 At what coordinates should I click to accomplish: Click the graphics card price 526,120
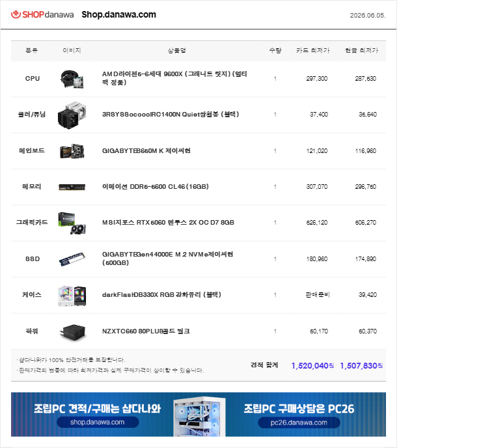pyautogui.click(x=316, y=223)
